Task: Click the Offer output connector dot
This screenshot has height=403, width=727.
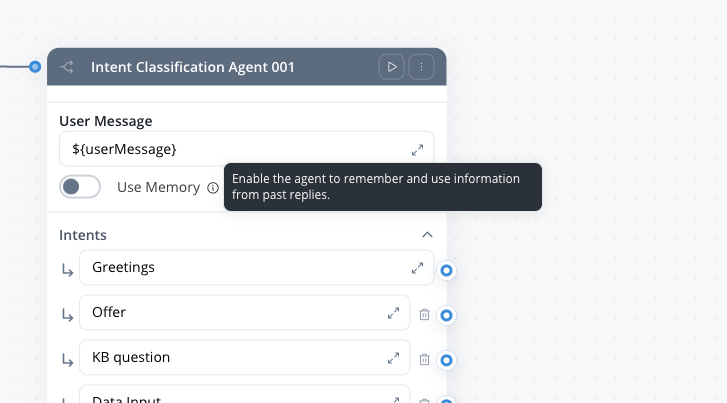Action: click(447, 315)
